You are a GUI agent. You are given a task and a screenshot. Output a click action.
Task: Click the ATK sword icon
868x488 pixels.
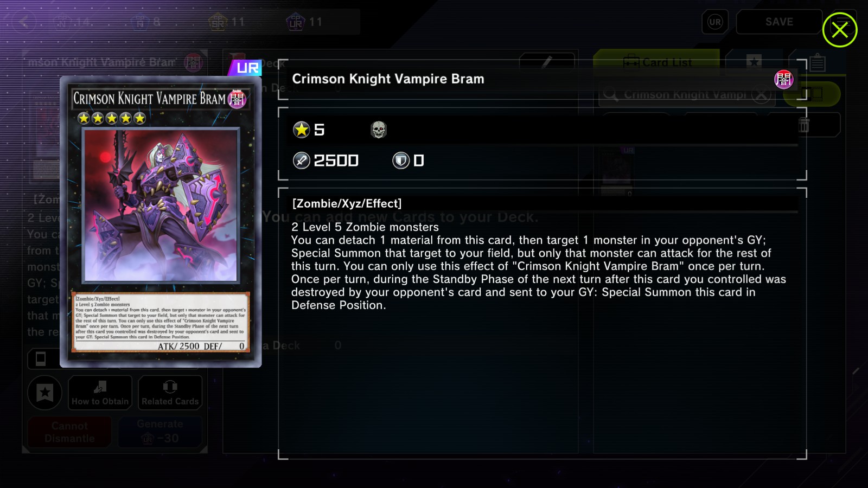301,160
